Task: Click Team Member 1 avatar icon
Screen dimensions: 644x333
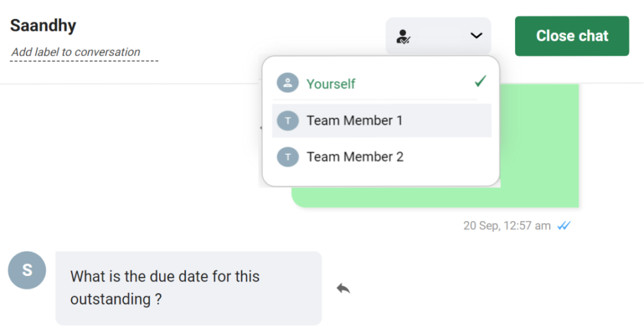Action: [287, 121]
